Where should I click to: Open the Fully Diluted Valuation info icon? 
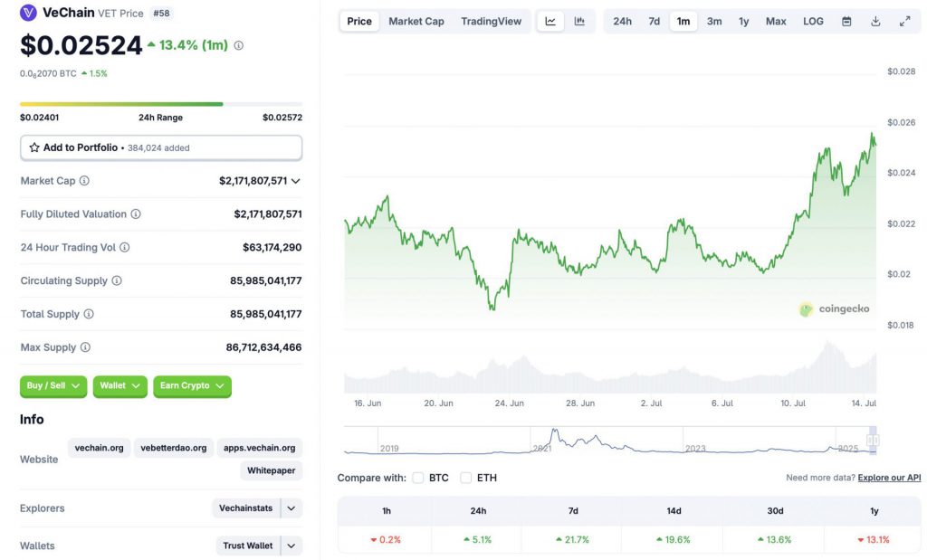point(136,214)
